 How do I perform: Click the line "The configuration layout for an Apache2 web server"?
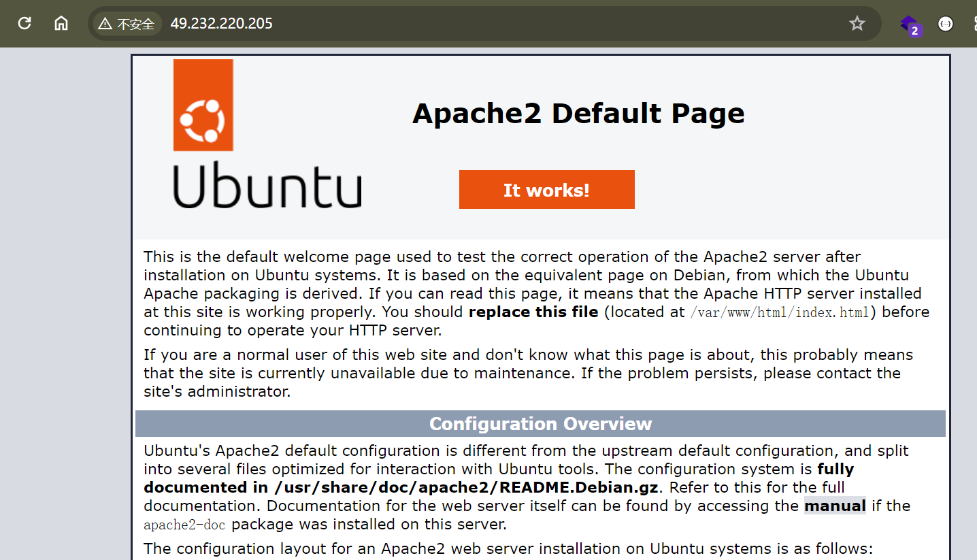point(508,548)
